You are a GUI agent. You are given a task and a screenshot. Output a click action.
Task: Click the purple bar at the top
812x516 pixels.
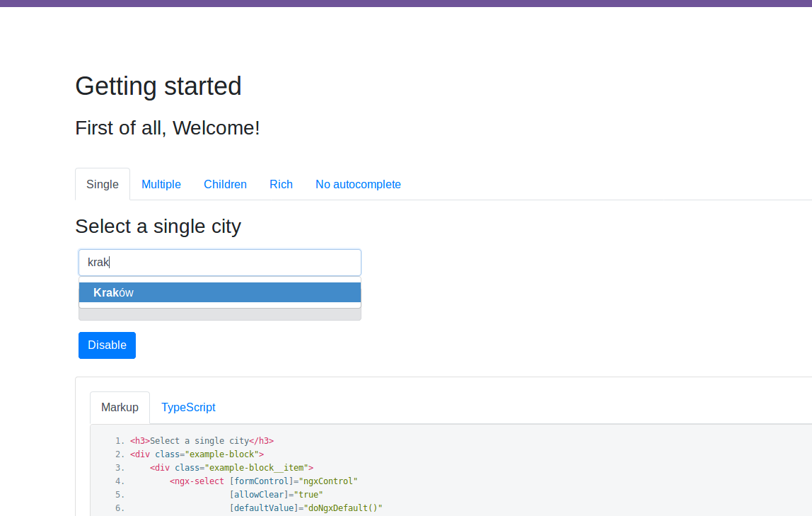[406, 4]
